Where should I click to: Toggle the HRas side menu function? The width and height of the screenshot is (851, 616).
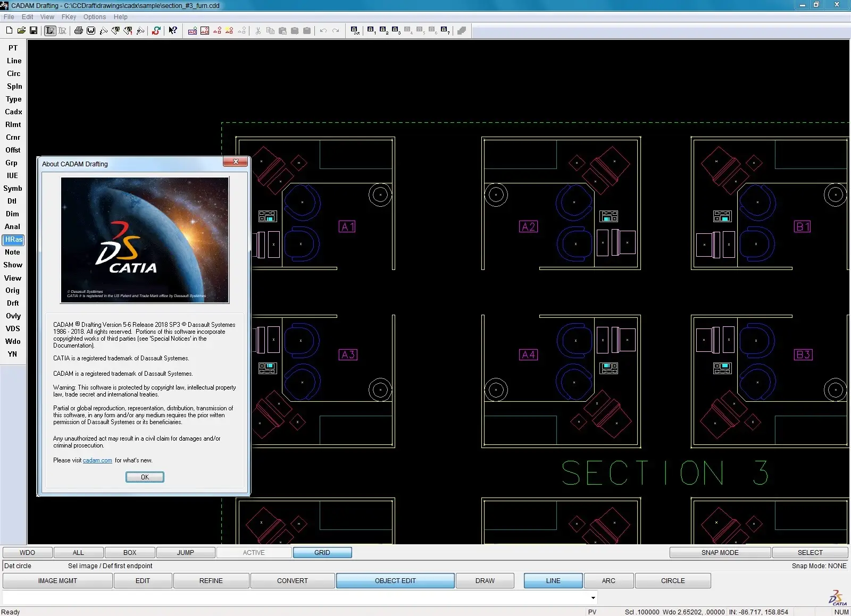point(13,240)
